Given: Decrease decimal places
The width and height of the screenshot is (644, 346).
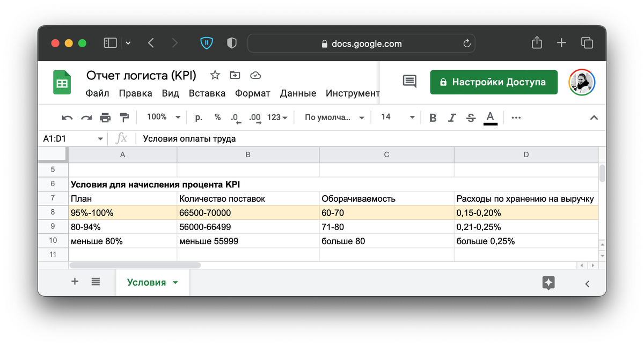Looking at the screenshot, I should 236,118.
